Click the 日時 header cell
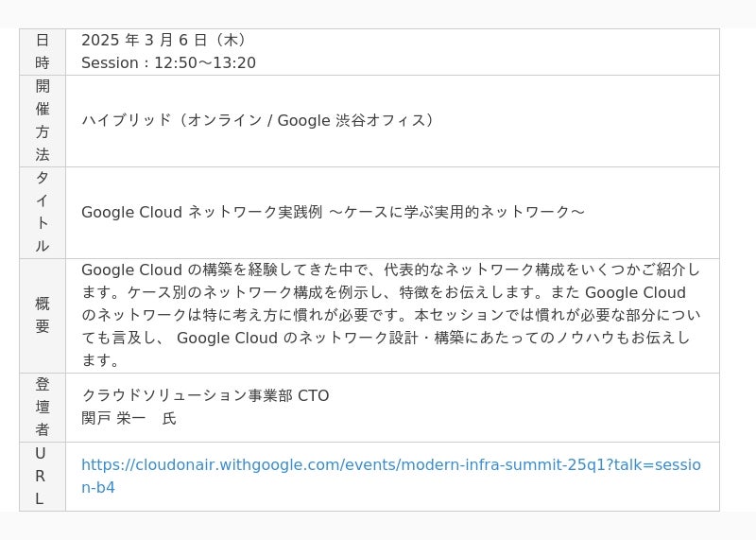 (x=43, y=52)
